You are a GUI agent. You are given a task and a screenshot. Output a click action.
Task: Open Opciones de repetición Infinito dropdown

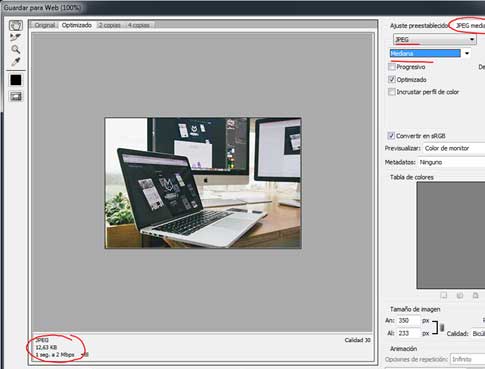coord(468,359)
